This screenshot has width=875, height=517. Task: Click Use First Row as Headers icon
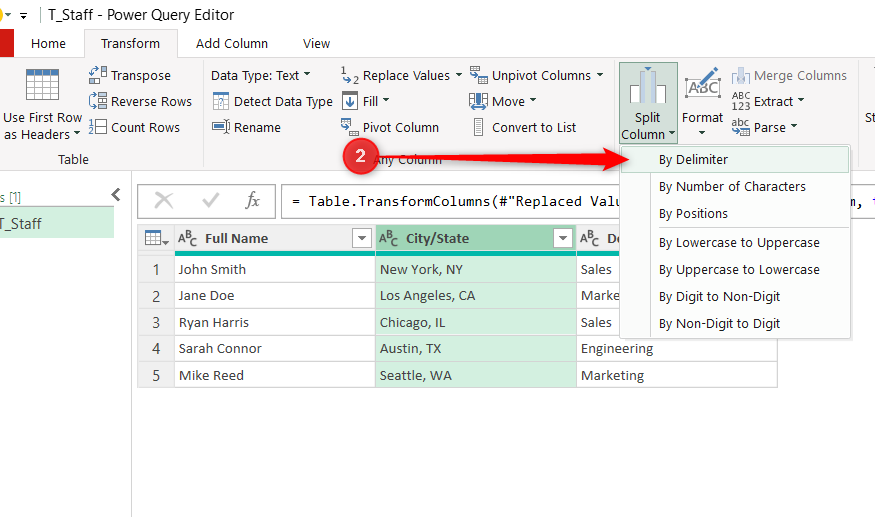pyautogui.click(x=42, y=85)
